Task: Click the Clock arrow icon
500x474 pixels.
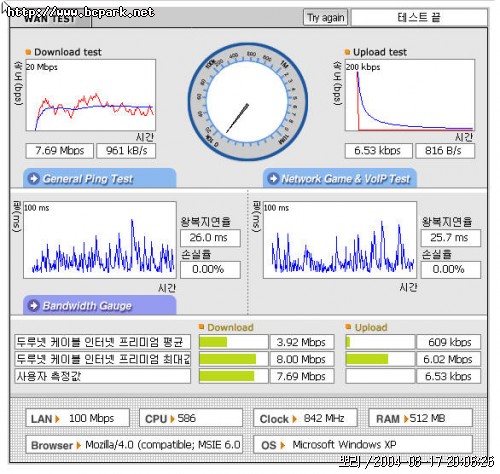Action: point(294,419)
